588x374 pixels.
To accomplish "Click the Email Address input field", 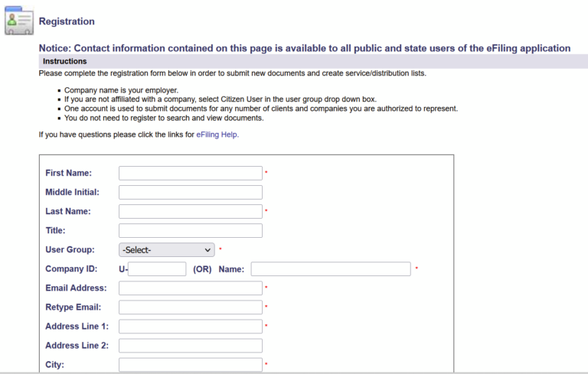I will pyautogui.click(x=191, y=288).
